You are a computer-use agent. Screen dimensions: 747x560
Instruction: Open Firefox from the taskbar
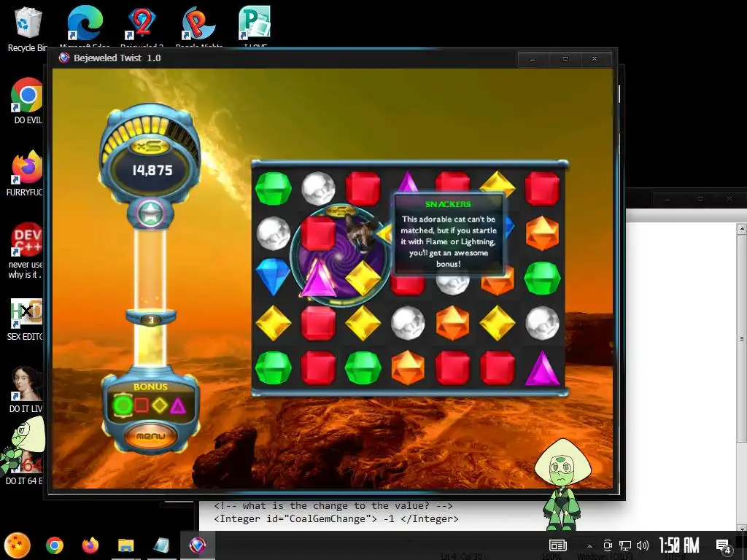[x=90, y=545]
